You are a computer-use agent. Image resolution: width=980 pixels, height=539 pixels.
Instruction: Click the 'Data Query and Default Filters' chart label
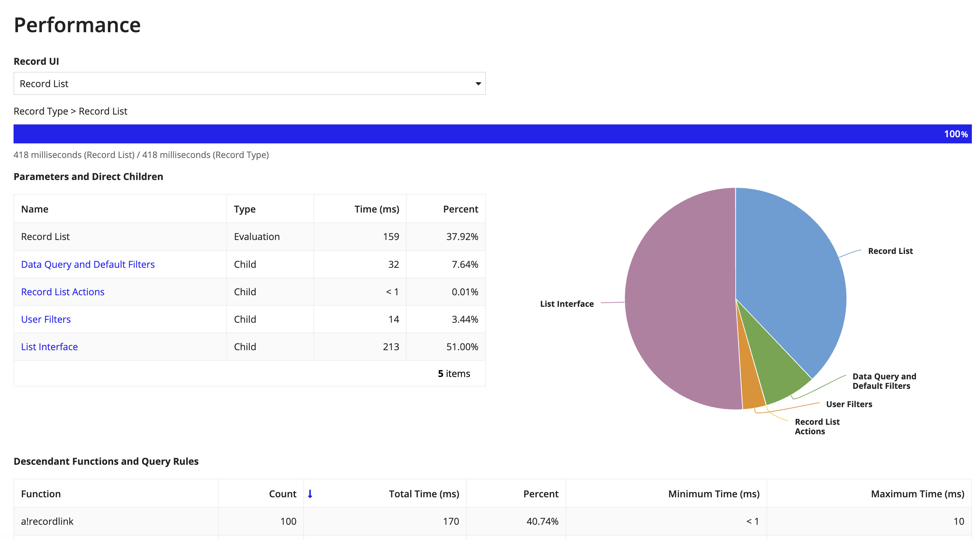pyautogui.click(x=884, y=381)
